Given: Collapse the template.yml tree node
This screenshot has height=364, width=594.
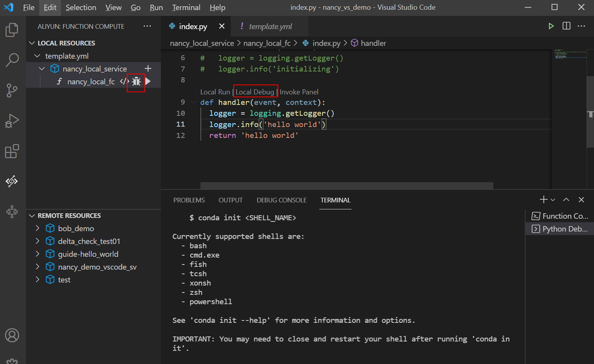Looking at the screenshot, I should click(37, 56).
